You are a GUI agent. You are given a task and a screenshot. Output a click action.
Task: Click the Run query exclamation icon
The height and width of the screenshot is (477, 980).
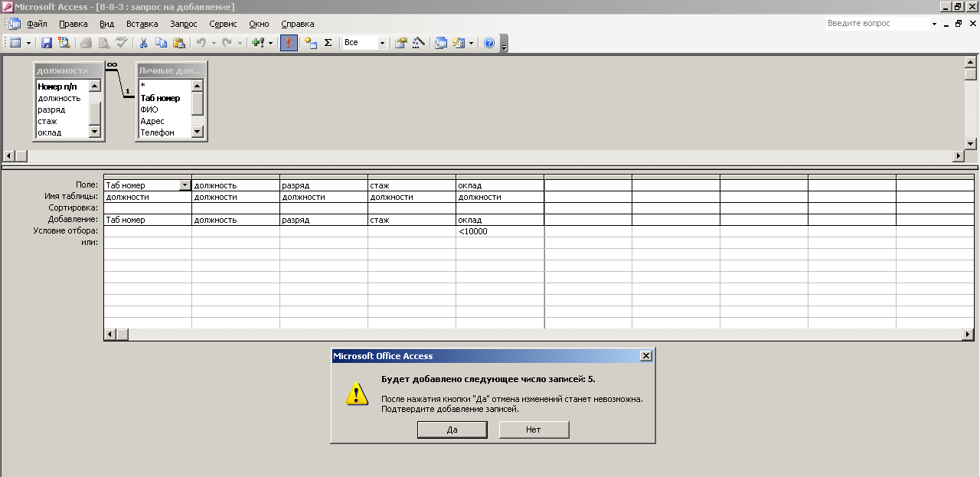click(x=289, y=43)
